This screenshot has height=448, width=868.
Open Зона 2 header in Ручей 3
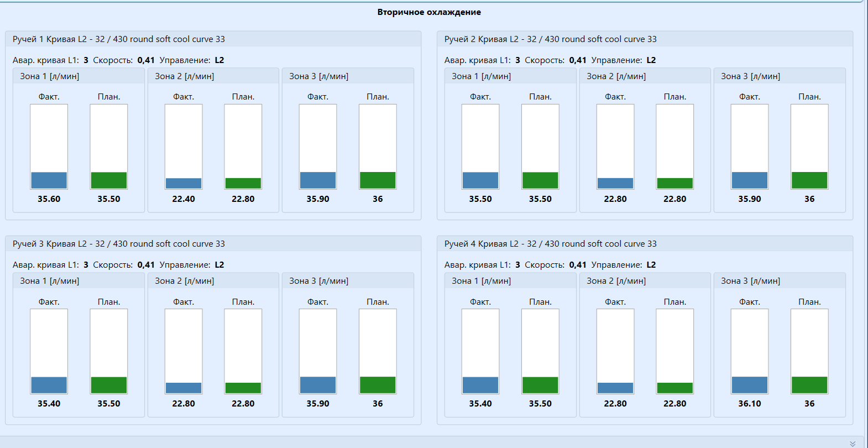click(184, 281)
